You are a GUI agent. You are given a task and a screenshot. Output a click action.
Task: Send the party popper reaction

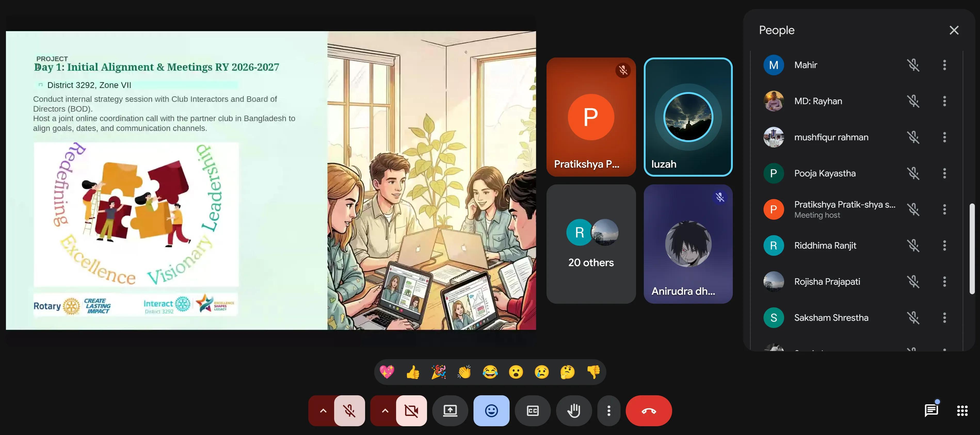pos(439,372)
